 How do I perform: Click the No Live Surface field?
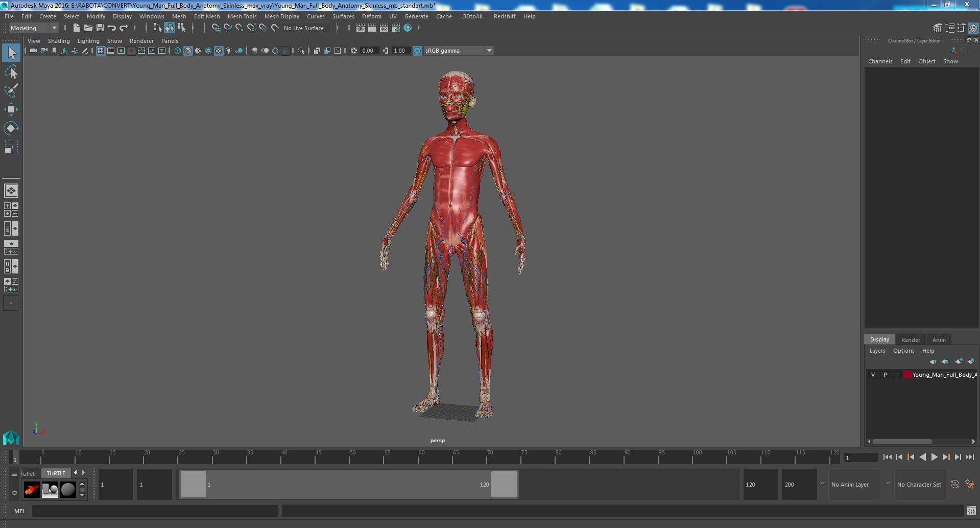306,28
